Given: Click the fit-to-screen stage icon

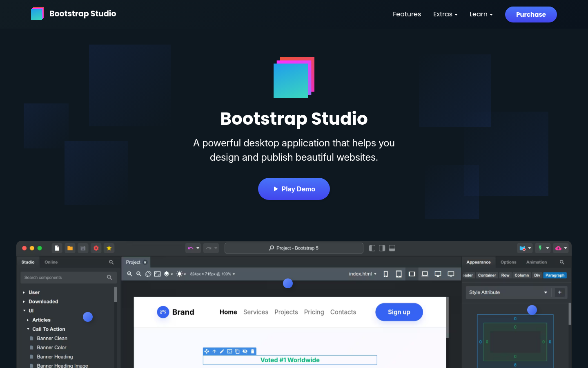Looking at the screenshot, I should (157, 274).
